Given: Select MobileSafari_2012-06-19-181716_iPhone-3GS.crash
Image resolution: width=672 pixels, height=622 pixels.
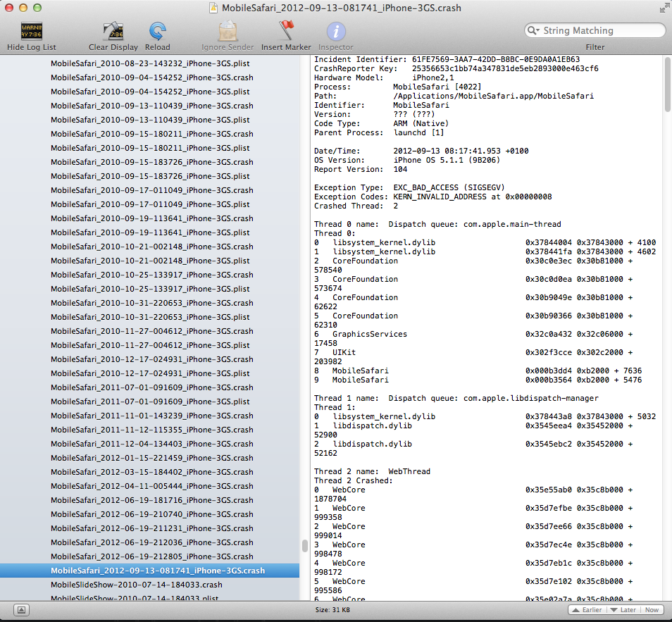Looking at the screenshot, I should [151, 500].
